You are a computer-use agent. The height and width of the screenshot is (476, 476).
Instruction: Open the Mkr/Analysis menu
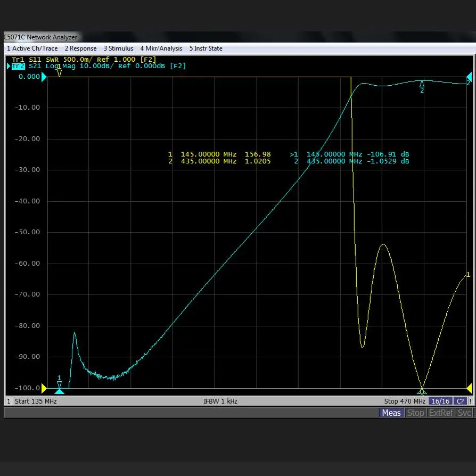pos(161,48)
